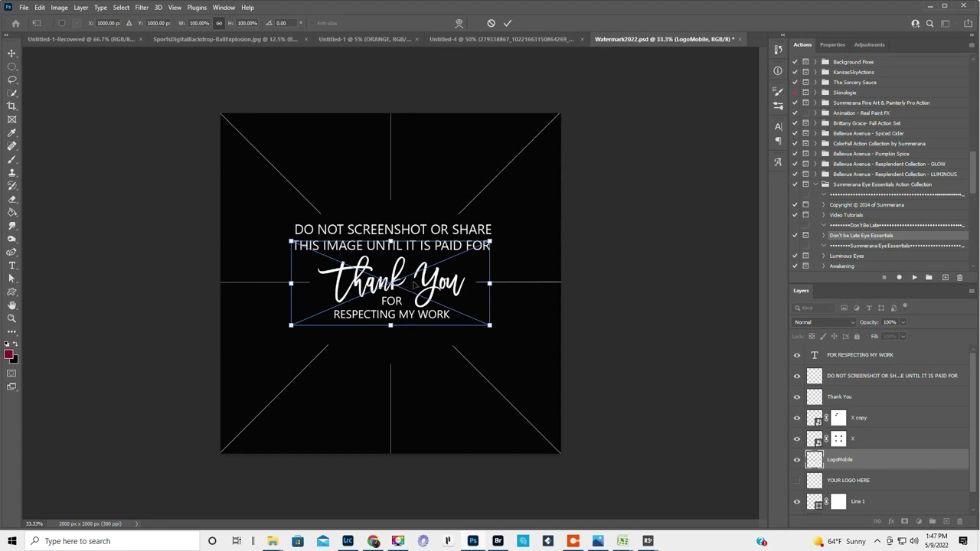Commit the transform with the checkmark
This screenshot has height=551, width=980.
[508, 23]
